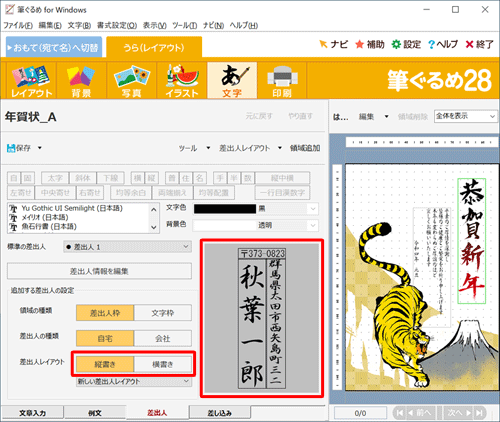This screenshot has width=500, height=422.
Task: Open 書式設定(O) menu
Action: (x=117, y=25)
